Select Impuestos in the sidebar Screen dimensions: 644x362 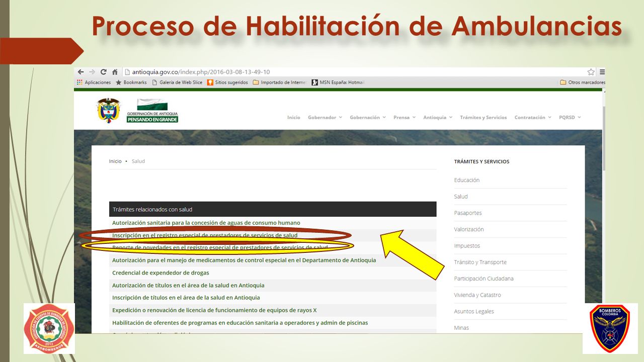(467, 246)
